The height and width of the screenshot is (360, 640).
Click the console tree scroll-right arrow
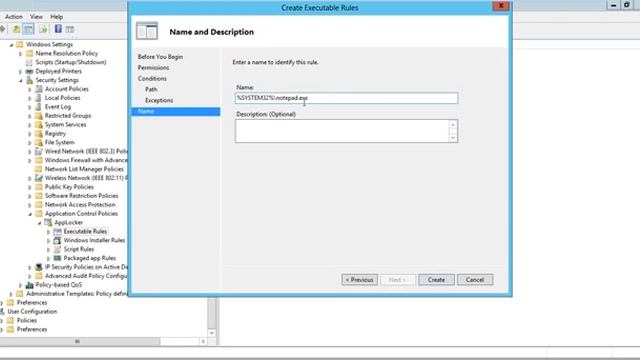203,341
